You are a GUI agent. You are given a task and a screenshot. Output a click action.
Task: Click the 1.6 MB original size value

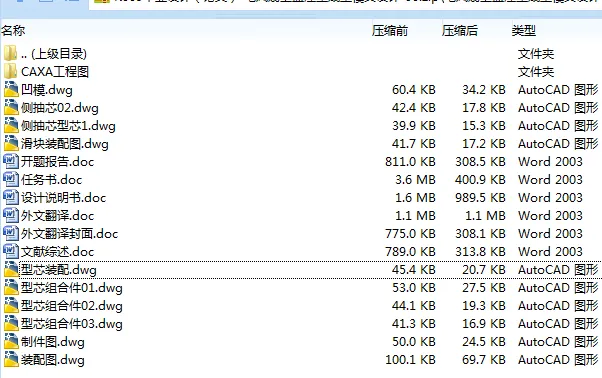[416, 198]
